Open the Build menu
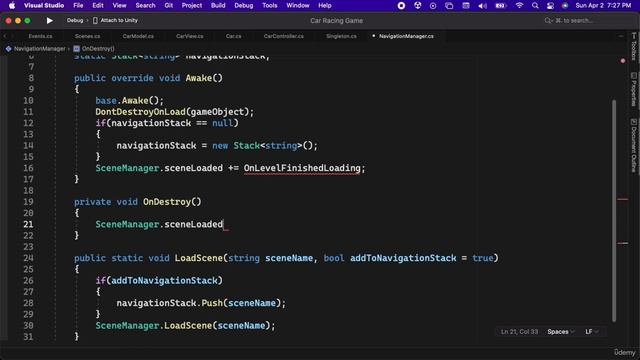Screen dimensions: 640x360 (218, 5)
